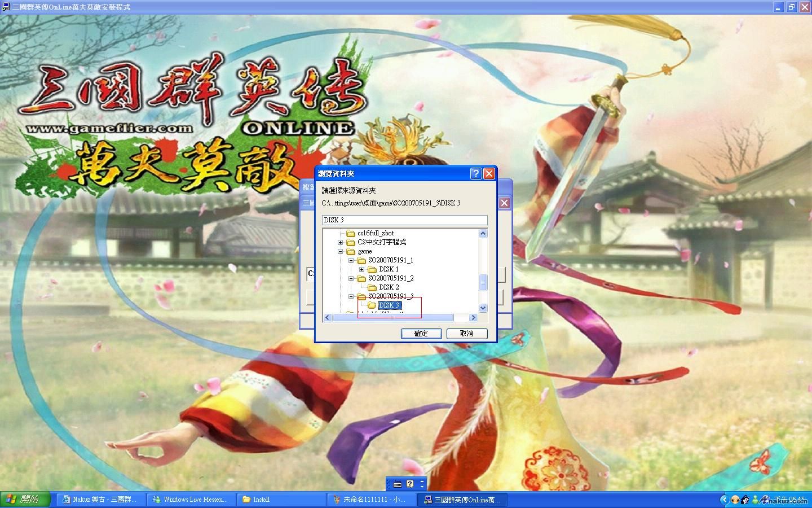Close the 瀏覽資料夾 browse folder dialog

tap(489, 173)
